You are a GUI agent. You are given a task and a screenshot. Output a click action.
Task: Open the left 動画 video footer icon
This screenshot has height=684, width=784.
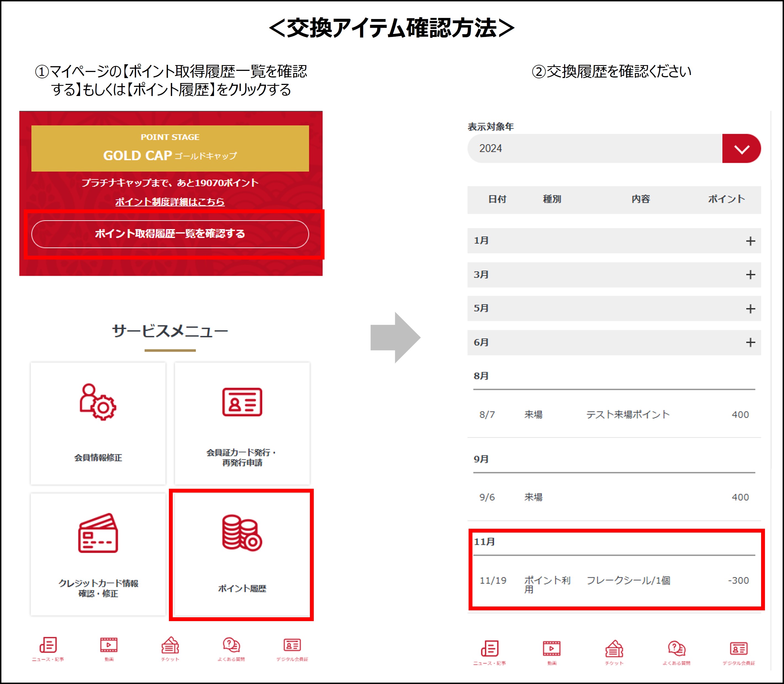pos(109,645)
